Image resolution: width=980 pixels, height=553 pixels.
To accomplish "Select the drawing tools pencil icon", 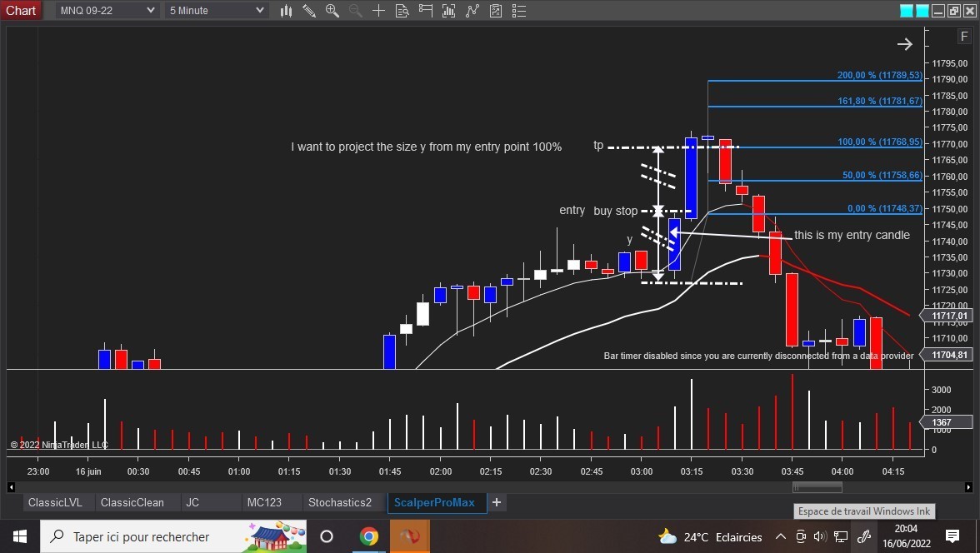I will pyautogui.click(x=308, y=11).
